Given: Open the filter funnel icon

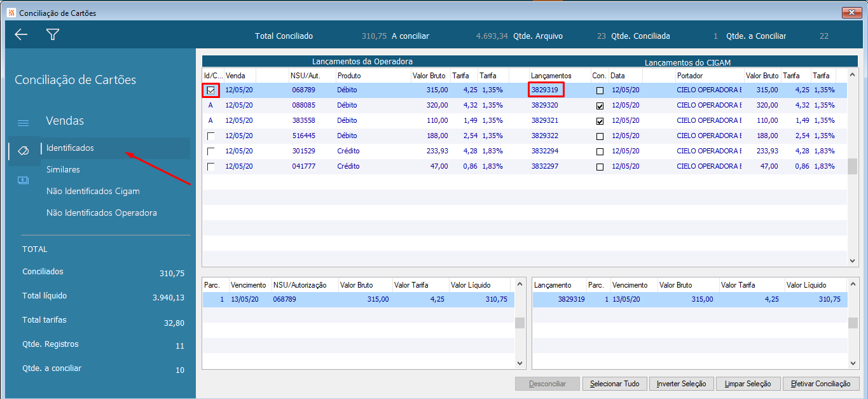Looking at the screenshot, I should click(53, 35).
